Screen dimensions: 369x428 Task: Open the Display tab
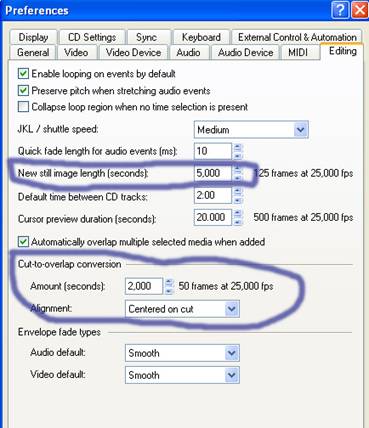click(33, 37)
